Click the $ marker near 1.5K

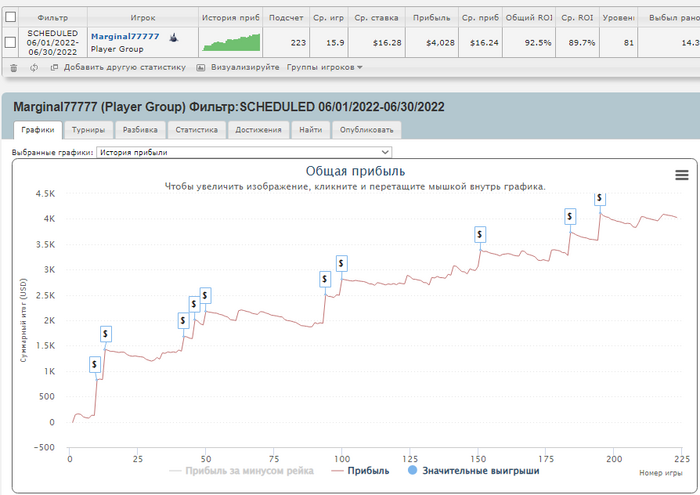(105, 334)
